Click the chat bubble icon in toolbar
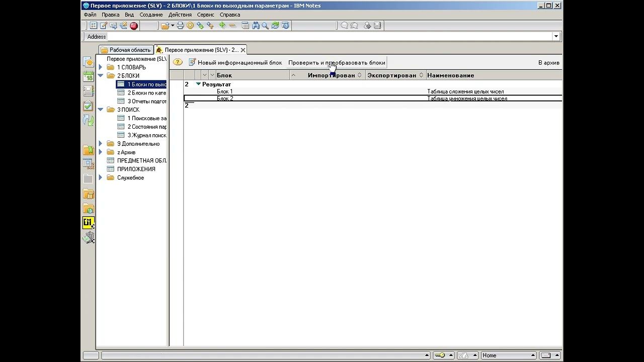Screen dimensions: 644x362 click(345, 26)
